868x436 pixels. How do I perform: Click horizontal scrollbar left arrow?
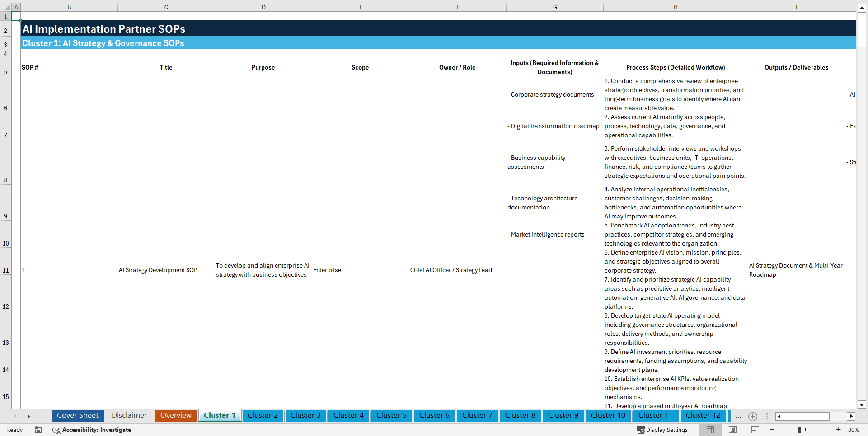point(779,416)
